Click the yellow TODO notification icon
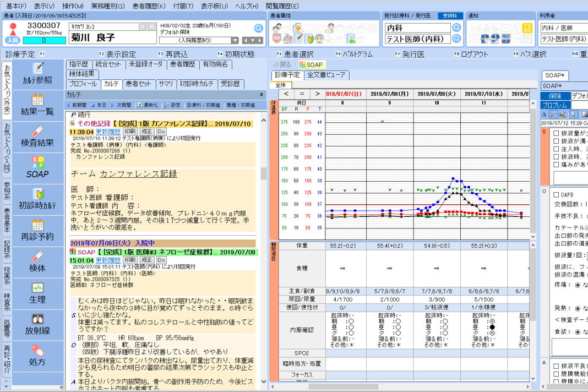This screenshot has width=588, height=392. (527, 28)
